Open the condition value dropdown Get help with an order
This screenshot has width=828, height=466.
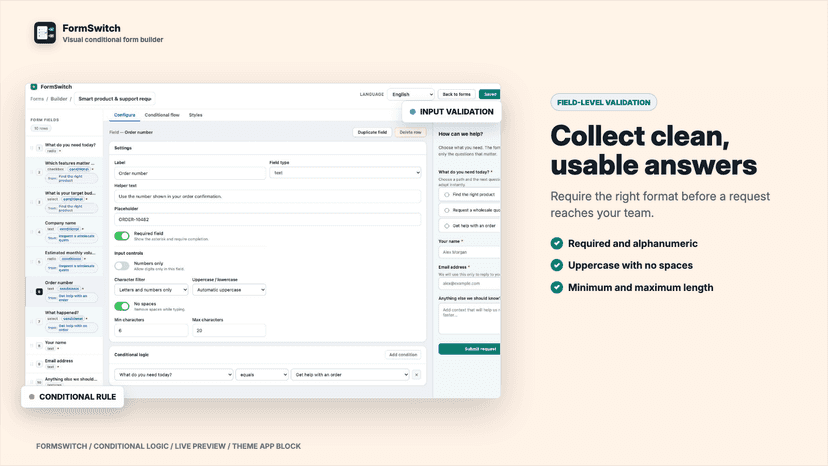(350, 375)
